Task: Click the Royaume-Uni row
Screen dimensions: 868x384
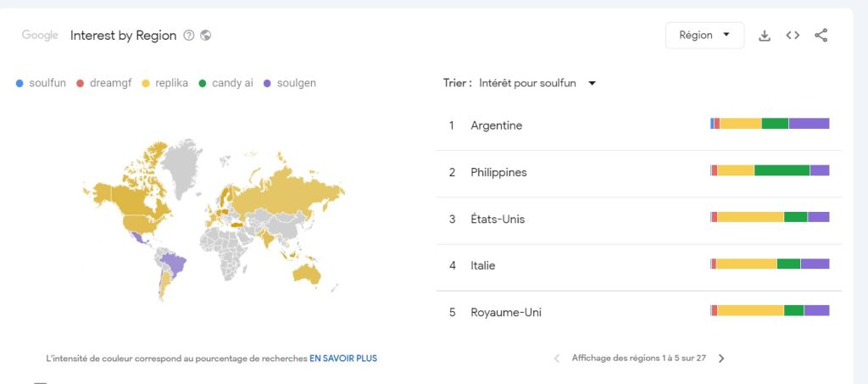Action: 639,312
